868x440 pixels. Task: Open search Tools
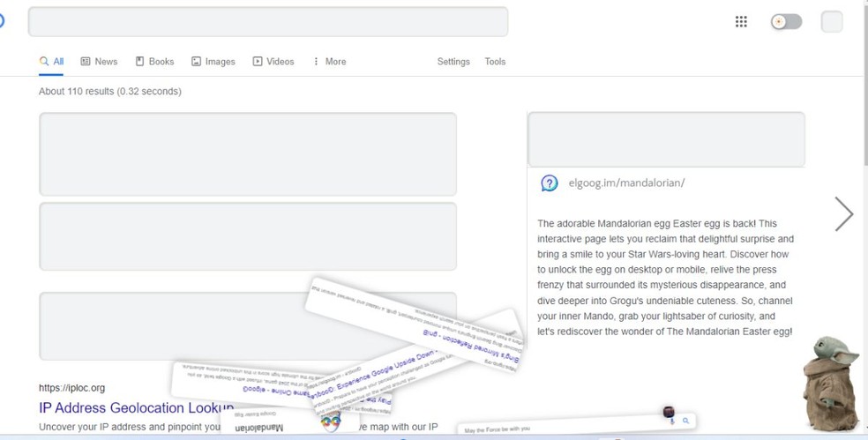[495, 62]
